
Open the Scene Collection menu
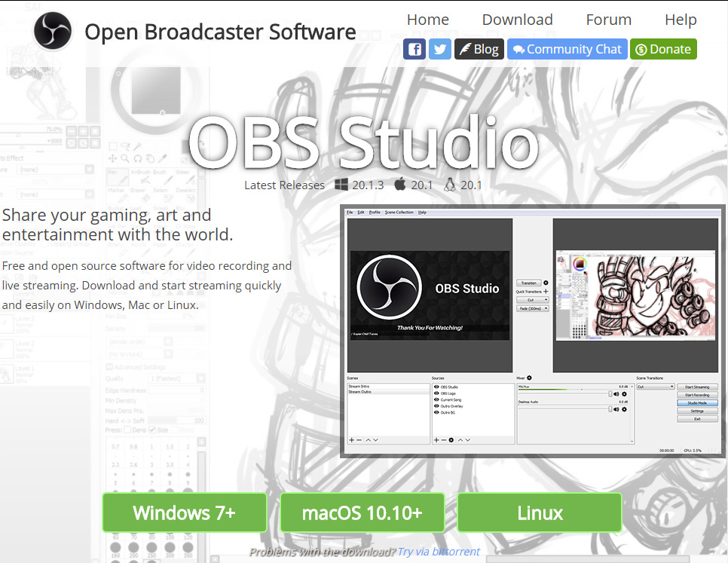pyautogui.click(x=399, y=212)
